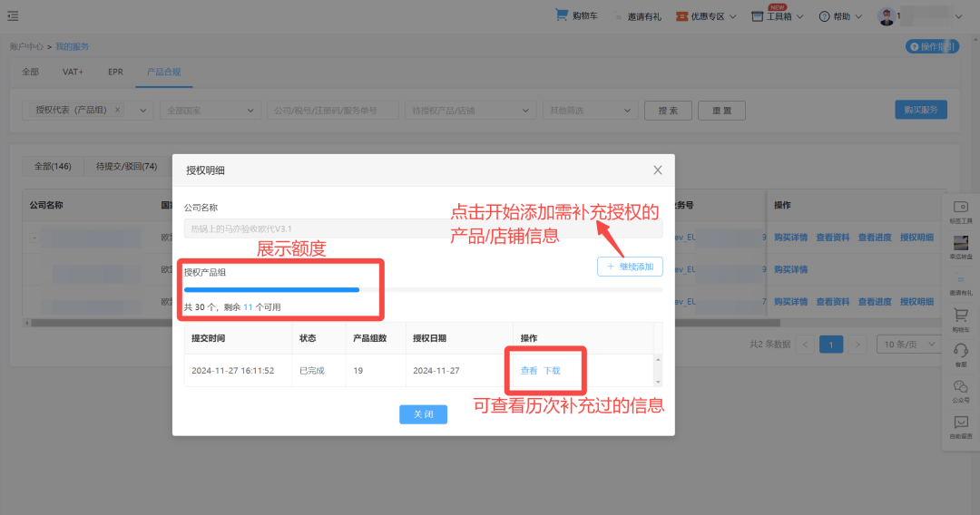980x515 pixels.
Task: Expand the 优惠专区 menu chevron
Action: point(732,17)
